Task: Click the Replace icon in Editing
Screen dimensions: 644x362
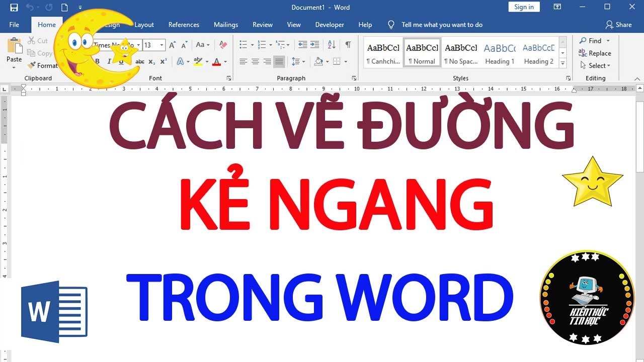Action: coord(583,53)
